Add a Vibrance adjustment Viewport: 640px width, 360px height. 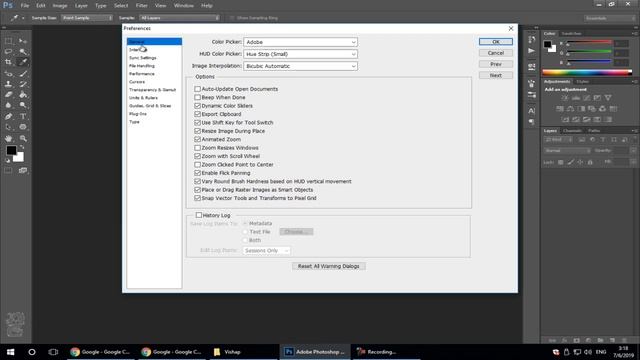click(x=608, y=98)
